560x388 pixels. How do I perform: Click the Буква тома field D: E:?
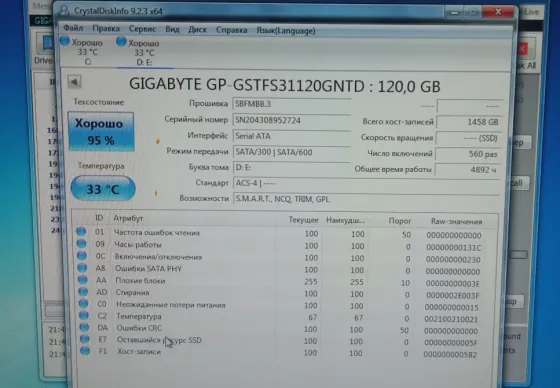point(291,168)
